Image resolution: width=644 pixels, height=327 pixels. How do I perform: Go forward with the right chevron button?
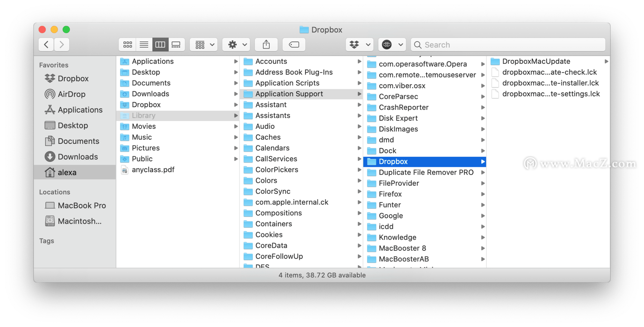(62, 45)
